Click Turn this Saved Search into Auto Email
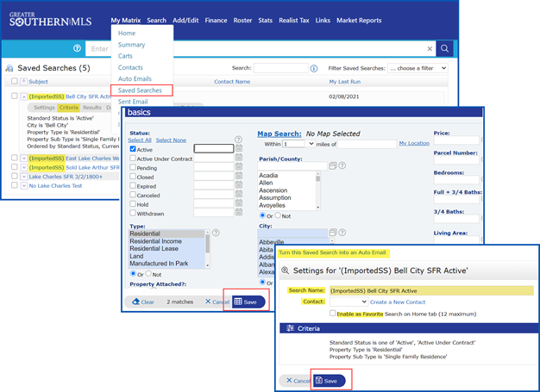 (x=332, y=252)
